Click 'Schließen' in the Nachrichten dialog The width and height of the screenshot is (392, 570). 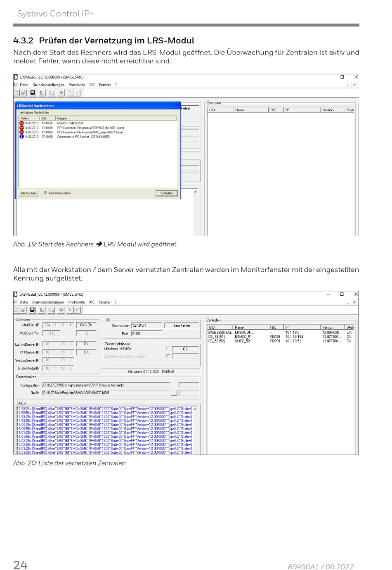click(x=167, y=193)
